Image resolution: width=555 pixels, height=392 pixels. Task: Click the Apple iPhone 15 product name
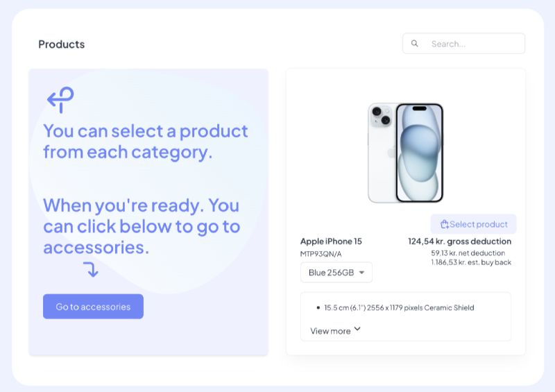click(x=331, y=241)
